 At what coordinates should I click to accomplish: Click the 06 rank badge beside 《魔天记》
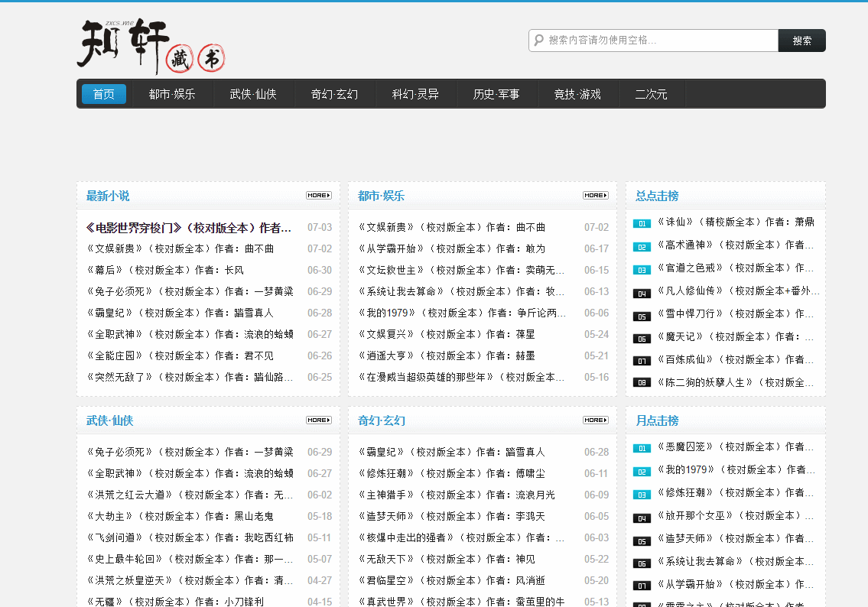[642, 339]
